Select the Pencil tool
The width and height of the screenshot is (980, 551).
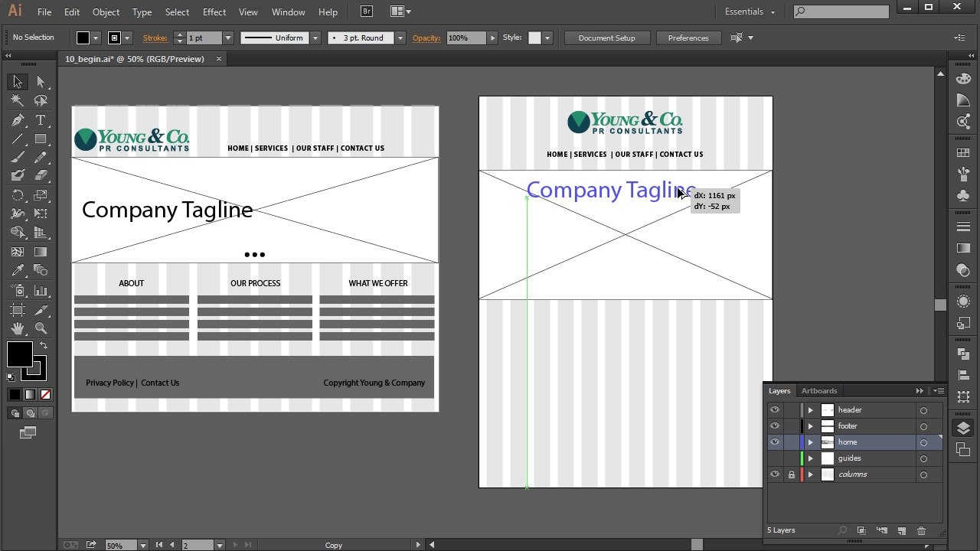point(41,158)
